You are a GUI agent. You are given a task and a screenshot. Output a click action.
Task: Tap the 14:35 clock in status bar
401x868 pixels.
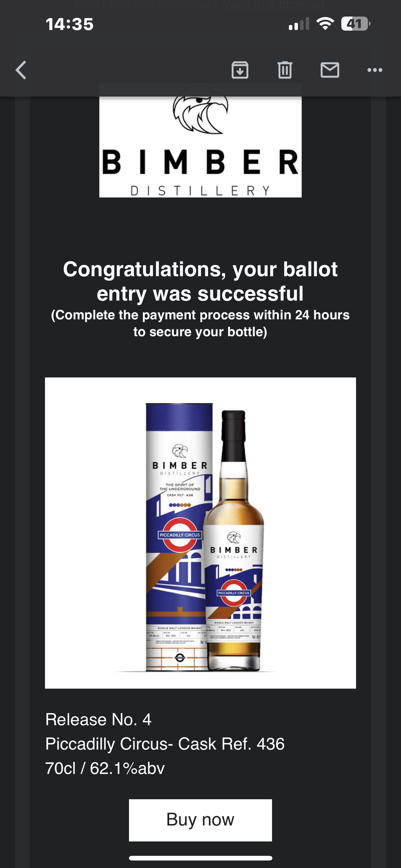click(x=69, y=24)
